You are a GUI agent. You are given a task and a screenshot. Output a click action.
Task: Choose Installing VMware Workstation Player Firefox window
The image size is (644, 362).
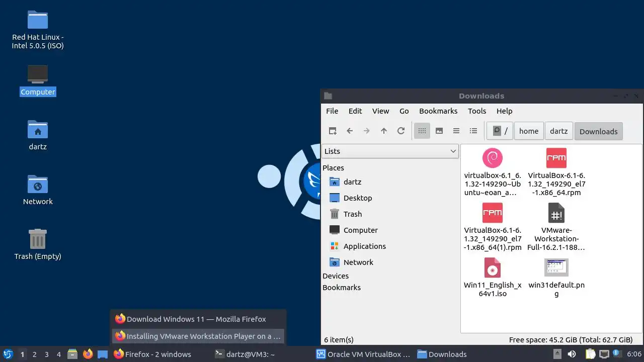pos(198,336)
